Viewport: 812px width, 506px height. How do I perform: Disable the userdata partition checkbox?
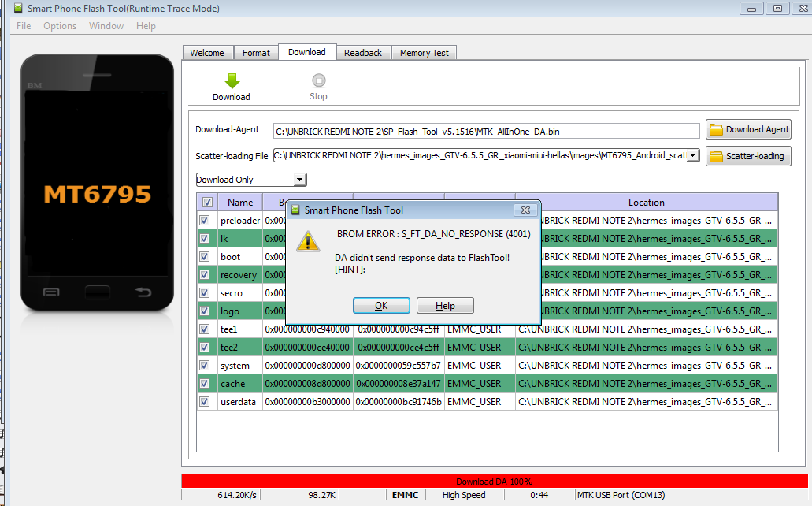point(205,402)
